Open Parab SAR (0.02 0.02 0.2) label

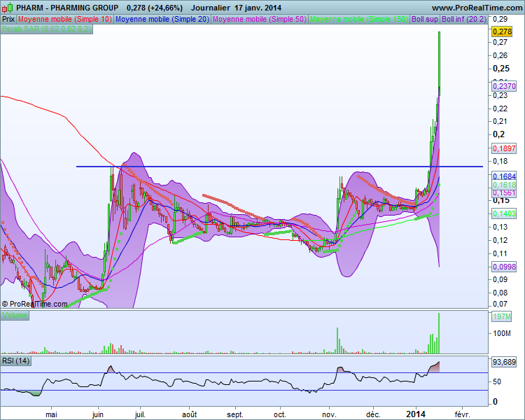(46, 29)
